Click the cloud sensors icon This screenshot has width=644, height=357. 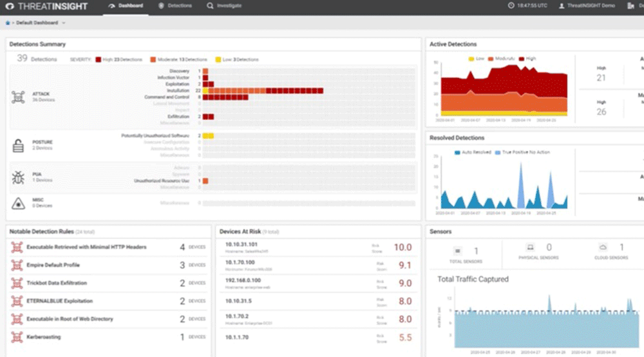point(603,247)
